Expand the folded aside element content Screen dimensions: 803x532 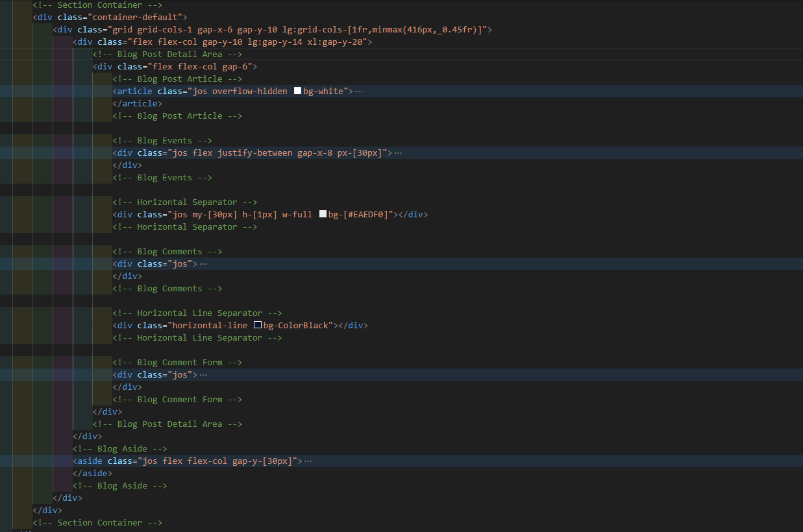click(x=307, y=461)
